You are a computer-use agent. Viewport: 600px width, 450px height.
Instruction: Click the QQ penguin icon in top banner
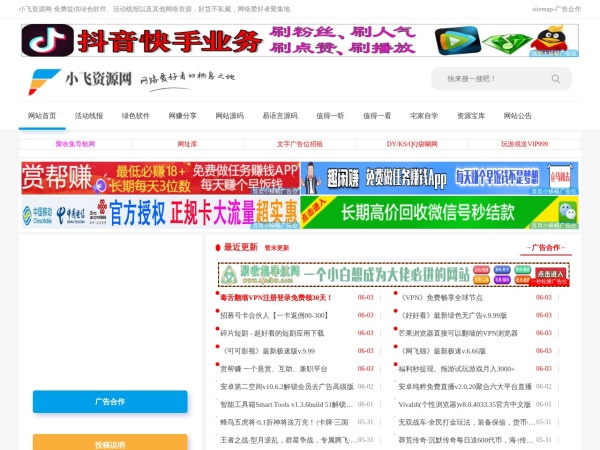coord(551,40)
